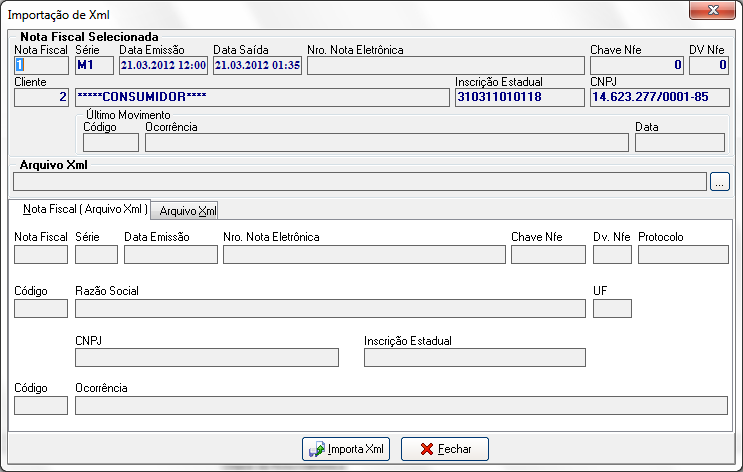Click the Código field beside Razão Social

pyautogui.click(x=41, y=309)
